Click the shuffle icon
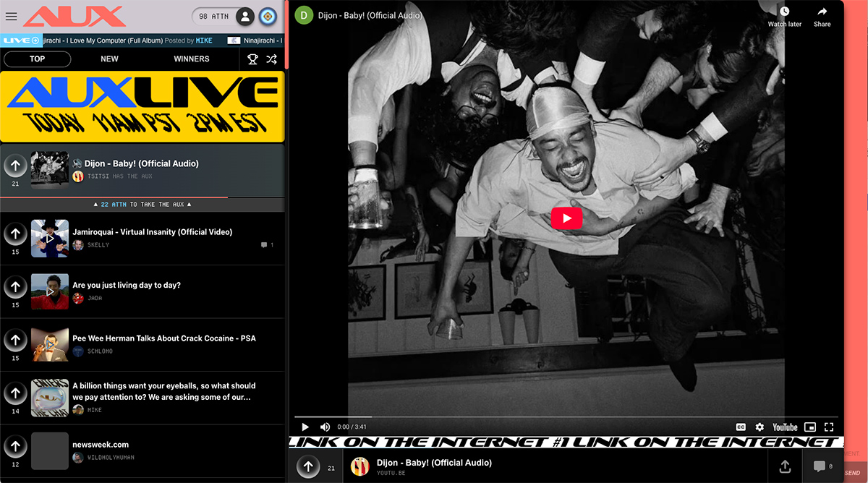This screenshot has width=868, height=483. 271,59
